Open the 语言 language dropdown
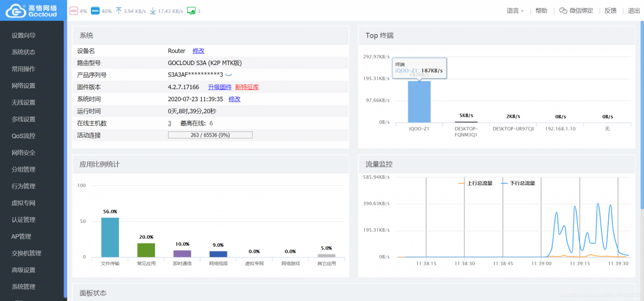The image size is (644, 301). 516,11
